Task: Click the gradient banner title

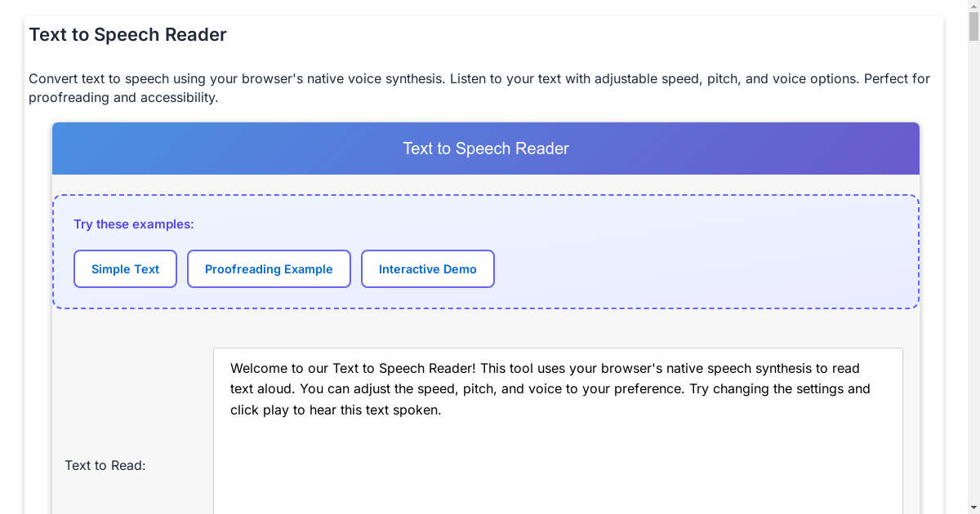Action: 486,148
